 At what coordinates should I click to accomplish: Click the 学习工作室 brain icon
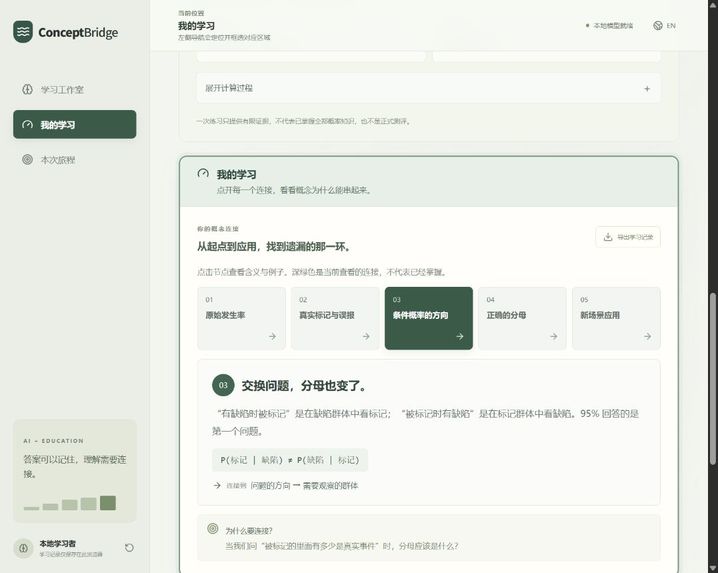[x=27, y=89]
